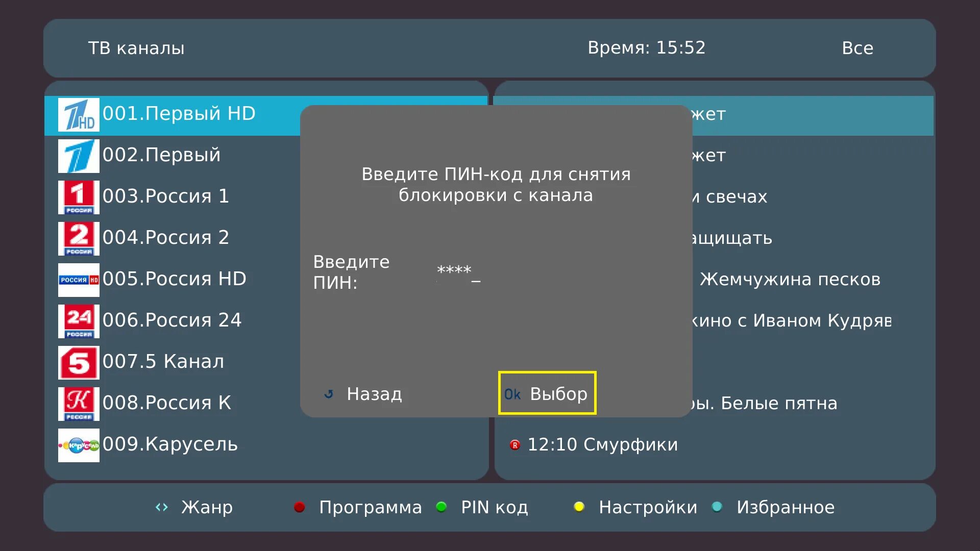Screen dimensions: 980x551
Task: Select the program ending in ащищать
Action: click(732, 238)
